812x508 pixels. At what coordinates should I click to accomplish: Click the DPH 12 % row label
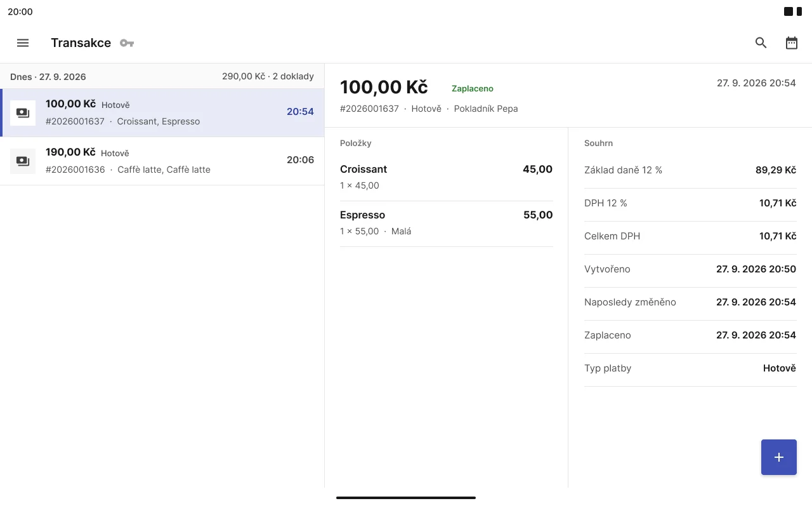pos(606,203)
